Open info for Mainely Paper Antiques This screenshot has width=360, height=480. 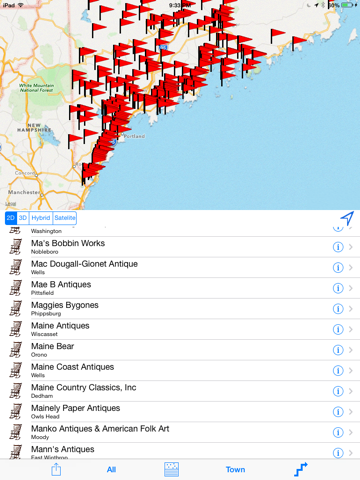(338, 412)
